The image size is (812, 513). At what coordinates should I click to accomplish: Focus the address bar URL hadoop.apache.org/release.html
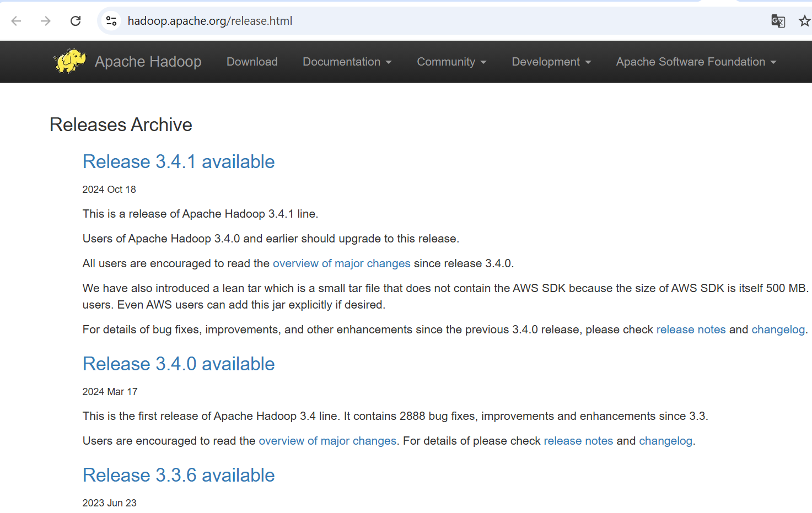click(210, 21)
